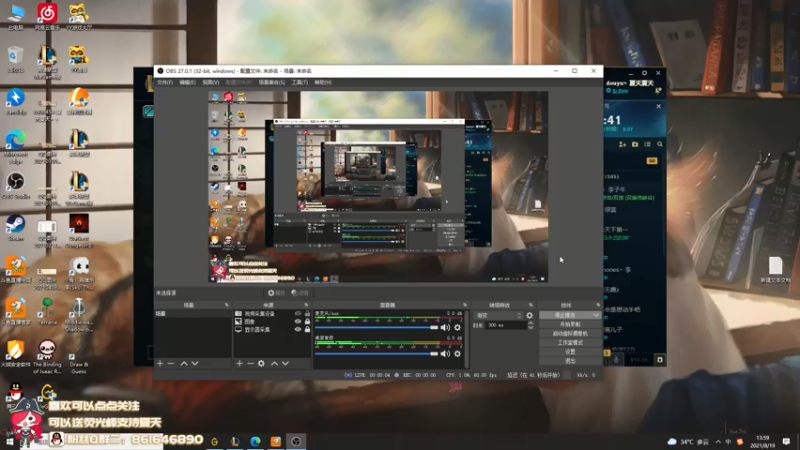This screenshot has width=800, height=450.
Task: Pop out the audio mixer dock header icon
Action: [465, 305]
